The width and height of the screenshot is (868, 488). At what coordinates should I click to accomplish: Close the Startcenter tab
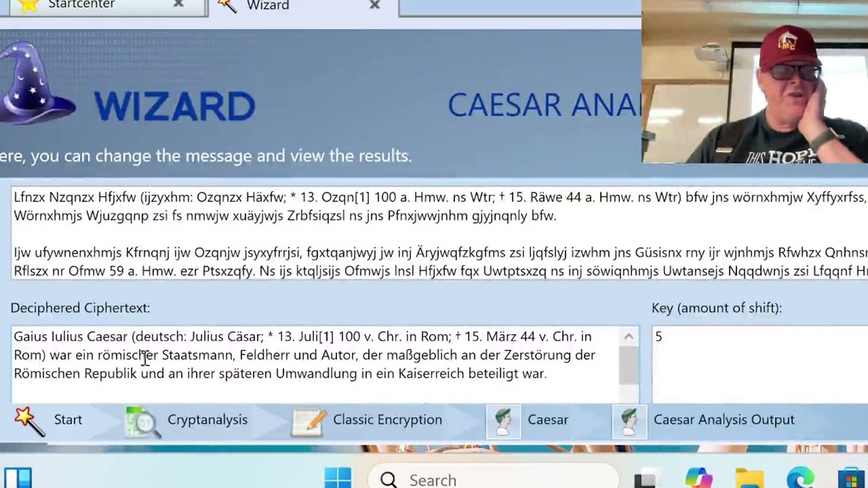click(x=178, y=5)
